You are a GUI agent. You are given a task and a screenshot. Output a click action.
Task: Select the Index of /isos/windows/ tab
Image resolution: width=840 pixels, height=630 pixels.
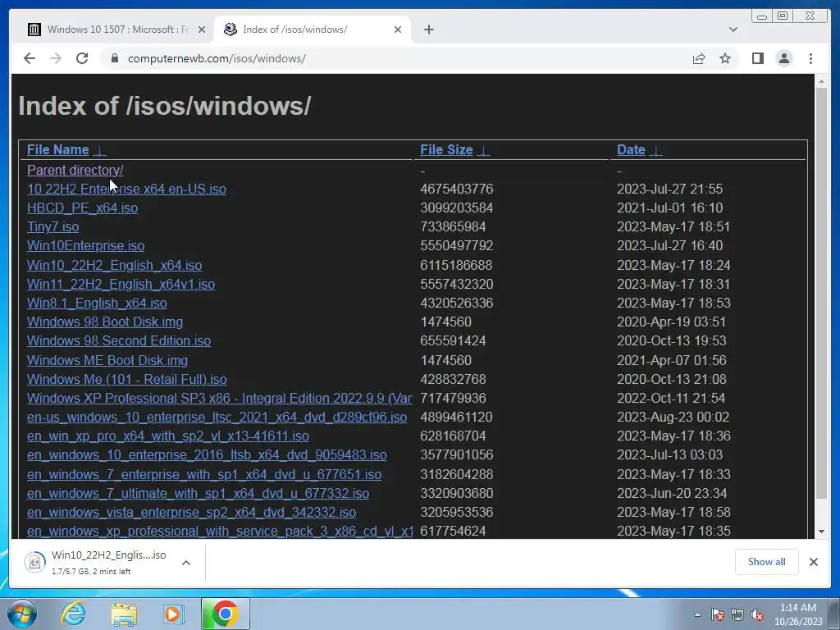coord(313,30)
